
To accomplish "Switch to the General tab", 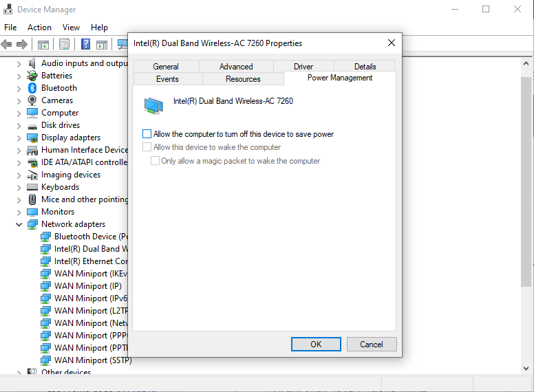I will coord(166,66).
